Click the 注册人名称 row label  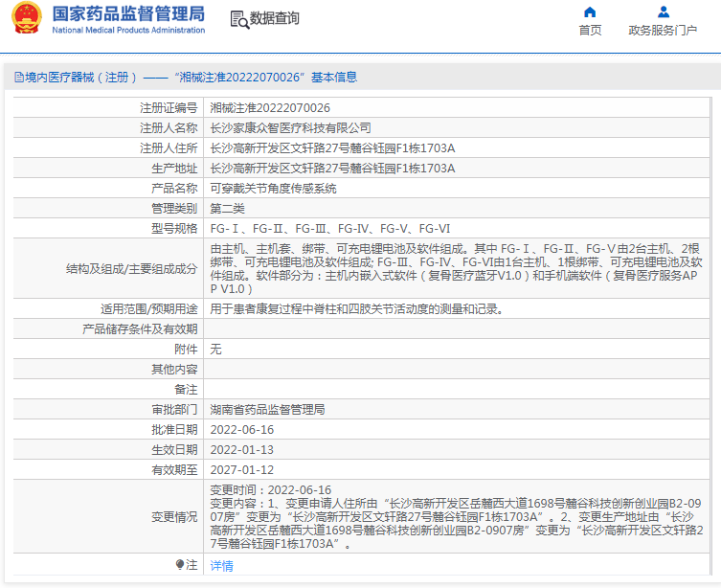[169, 127]
